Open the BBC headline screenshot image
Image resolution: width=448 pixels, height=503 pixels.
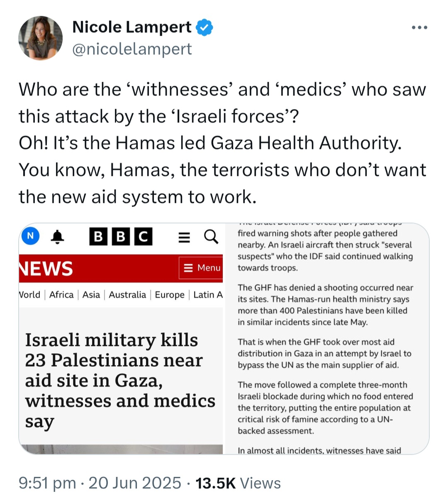121,339
